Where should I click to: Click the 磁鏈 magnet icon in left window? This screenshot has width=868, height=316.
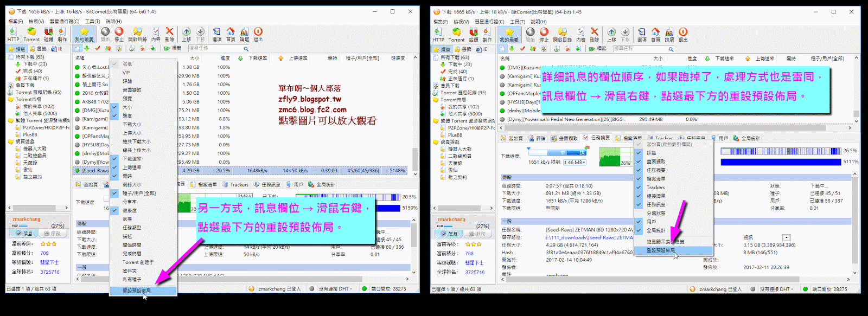point(48,34)
